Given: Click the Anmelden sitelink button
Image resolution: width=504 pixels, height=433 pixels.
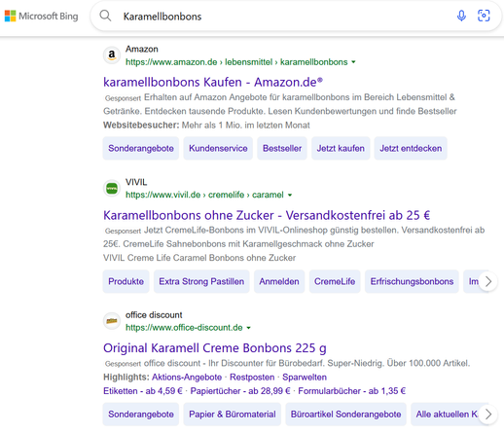Looking at the screenshot, I should pos(279,281).
